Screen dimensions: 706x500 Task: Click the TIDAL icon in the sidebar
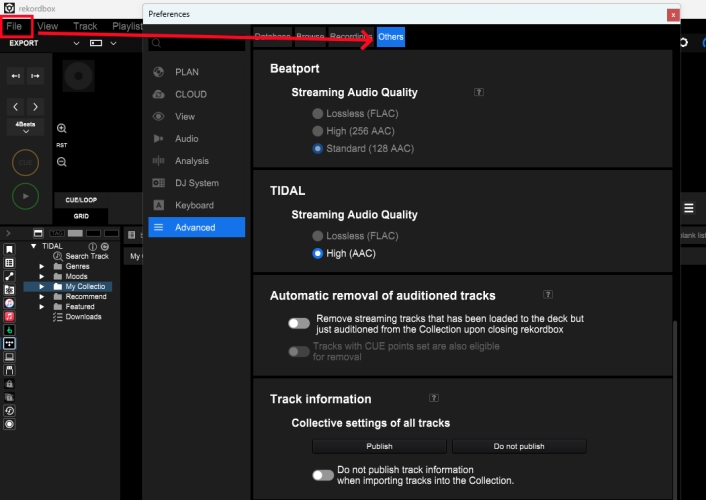click(x=9, y=344)
